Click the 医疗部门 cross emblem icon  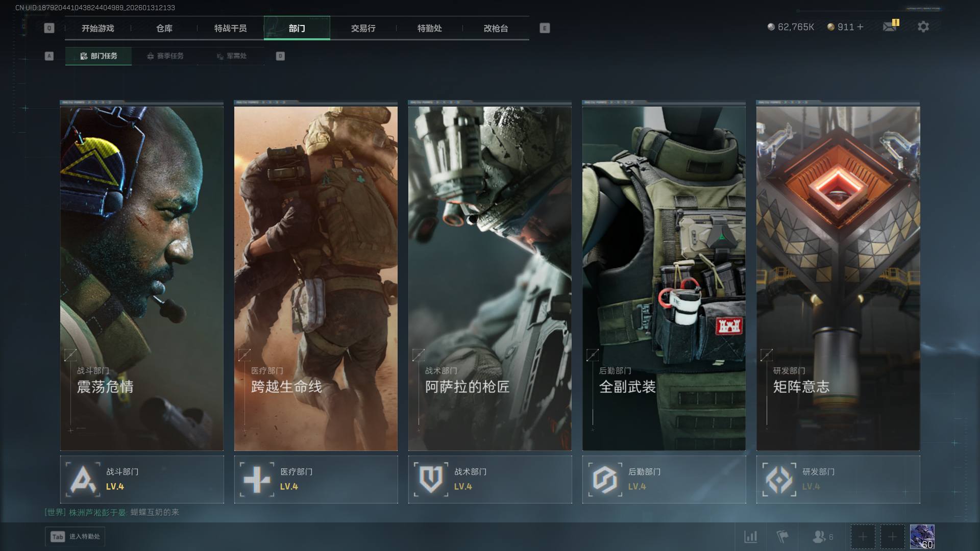coord(257,480)
